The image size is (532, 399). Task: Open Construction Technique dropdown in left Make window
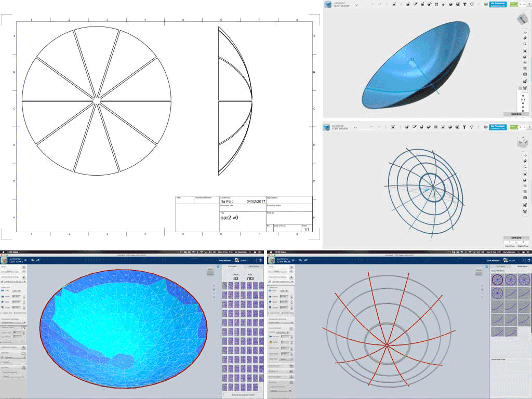click(13, 323)
